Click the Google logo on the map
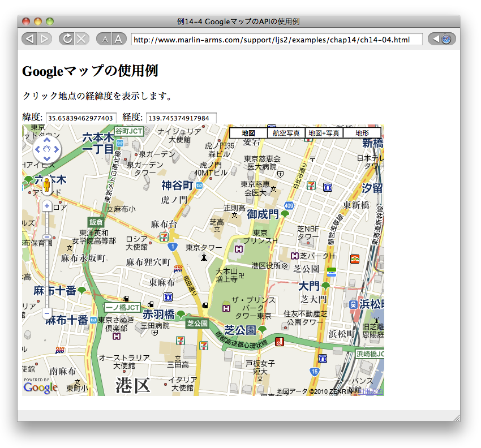481x448 pixels. tap(40, 387)
